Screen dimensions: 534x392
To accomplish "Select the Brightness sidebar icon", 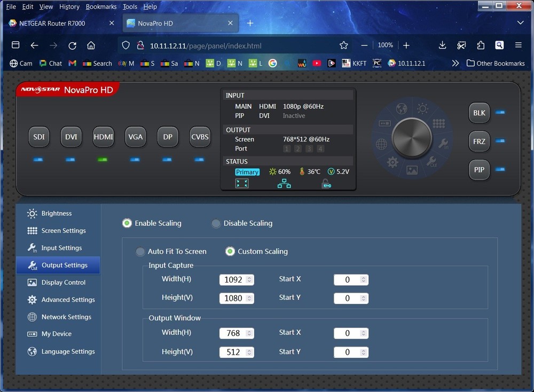I will point(33,213).
